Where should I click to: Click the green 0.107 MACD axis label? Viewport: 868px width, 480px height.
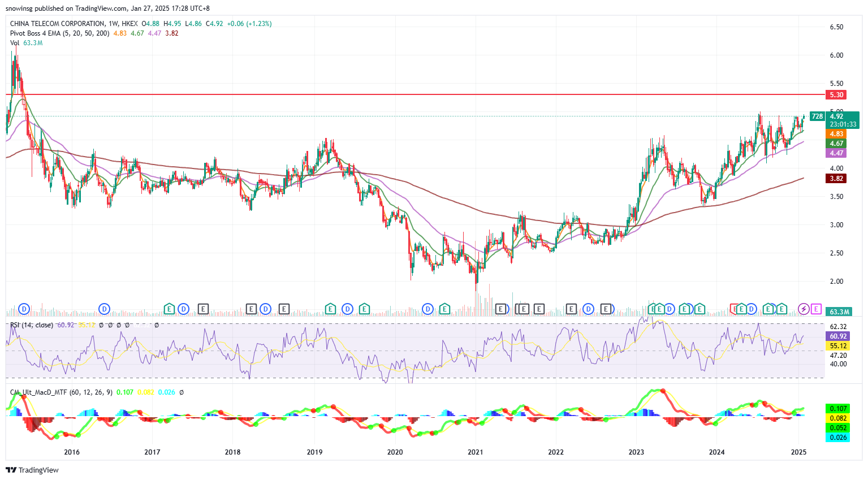coord(837,409)
